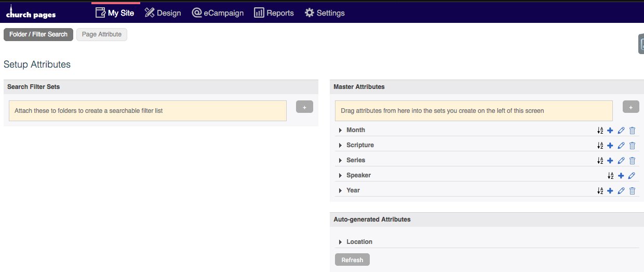Viewport: 644px width, 272px height.
Task: Delete the Year attribute with trash icon
Action: [632, 191]
